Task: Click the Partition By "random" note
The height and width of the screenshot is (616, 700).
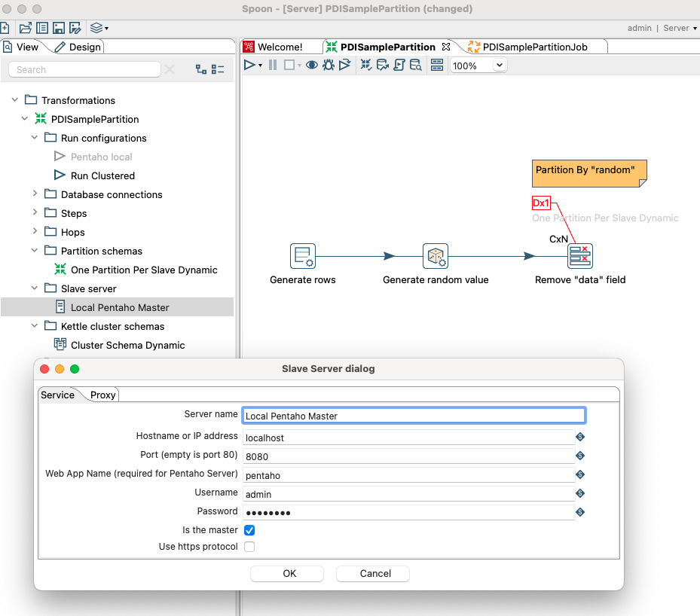Action: click(x=589, y=173)
